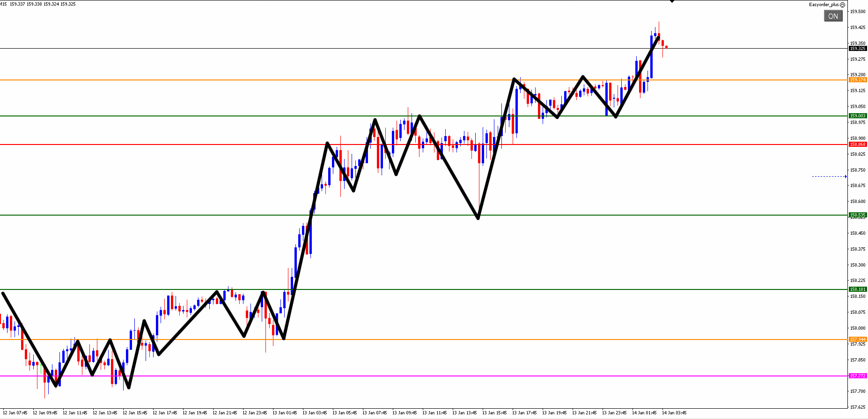Viewport: 868px width, 419px height.
Task: Click the 14 Jan 01:45 time axis label
Action: point(644,413)
